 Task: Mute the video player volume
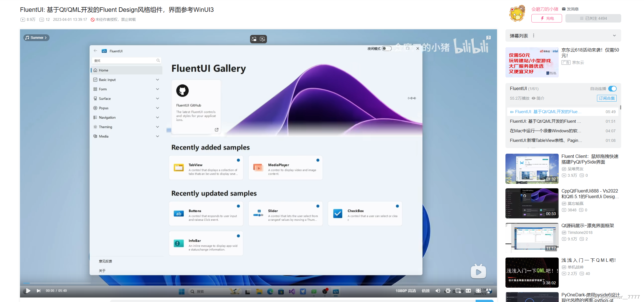coord(438,291)
